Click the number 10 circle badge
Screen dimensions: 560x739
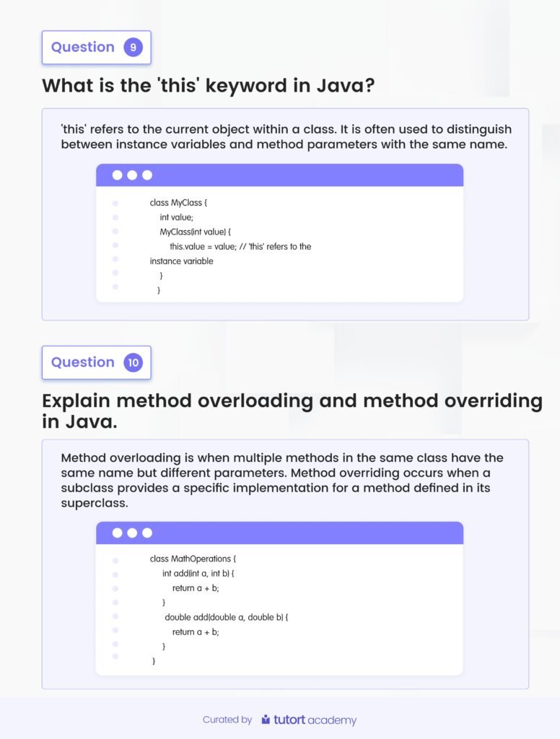(x=133, y=362)
